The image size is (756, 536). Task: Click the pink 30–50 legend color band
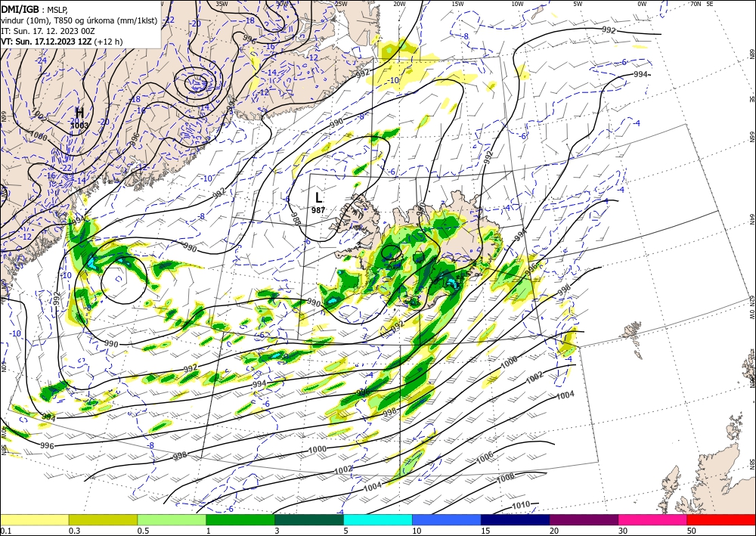click(653, 519)
